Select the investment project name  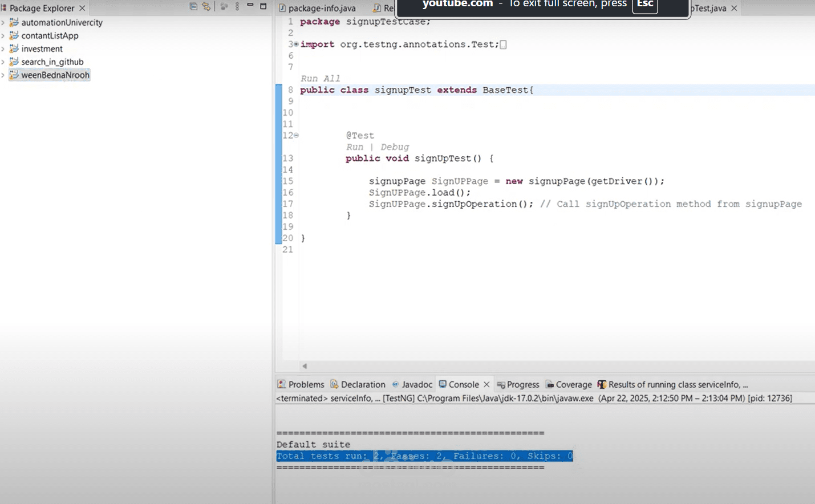coord(42,49)
